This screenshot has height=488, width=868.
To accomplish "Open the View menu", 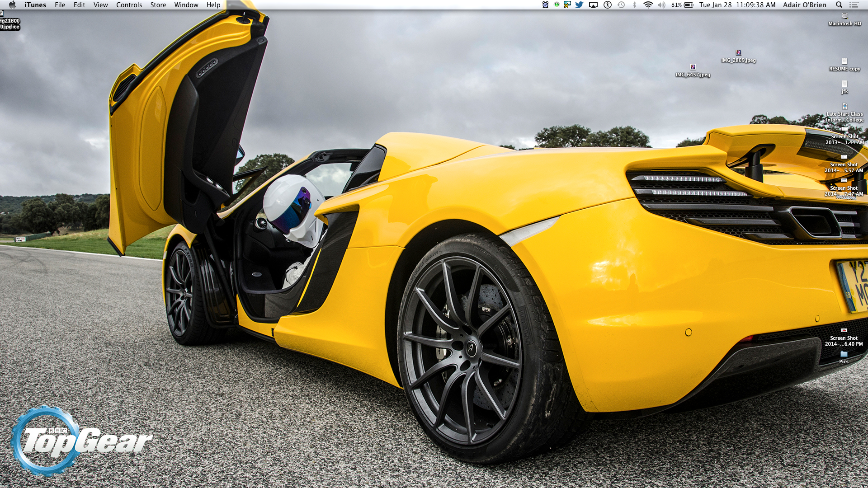I will tap(100, 5).
